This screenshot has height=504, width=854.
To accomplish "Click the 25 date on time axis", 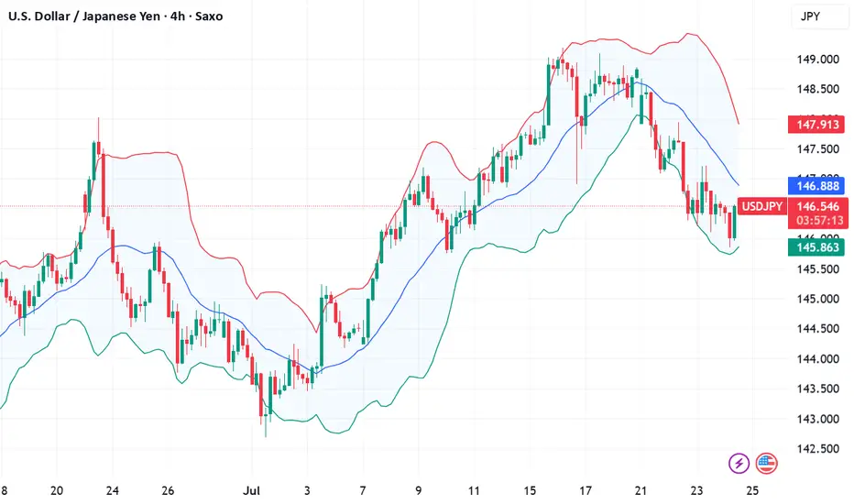I will pos(752,491).
